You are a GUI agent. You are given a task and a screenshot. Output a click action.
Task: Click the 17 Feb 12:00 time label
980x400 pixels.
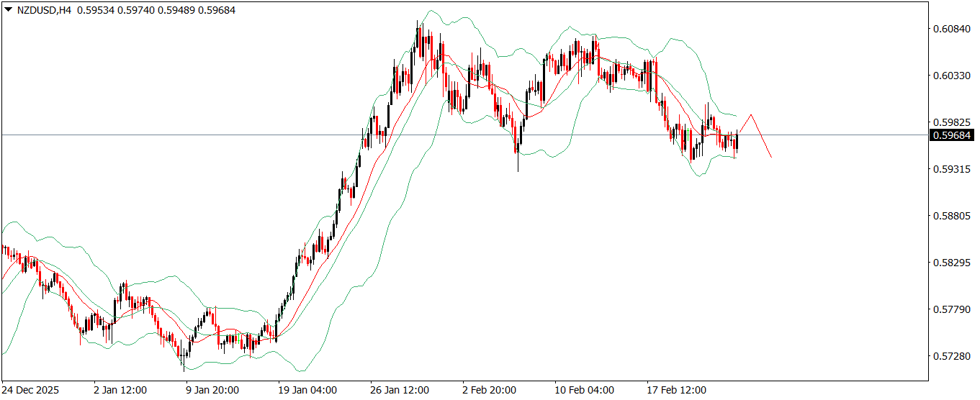pyautogui.click(x=677, y=390)
